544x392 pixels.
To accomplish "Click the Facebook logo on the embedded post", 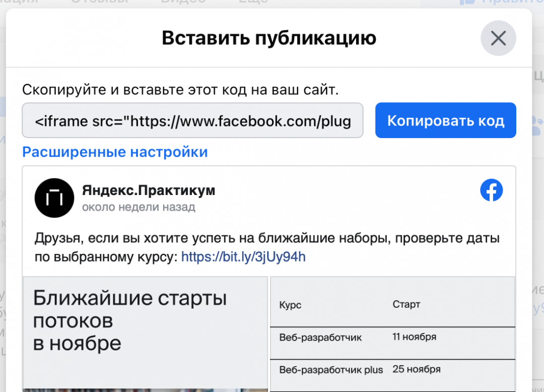I will click(x=491, y=190).
